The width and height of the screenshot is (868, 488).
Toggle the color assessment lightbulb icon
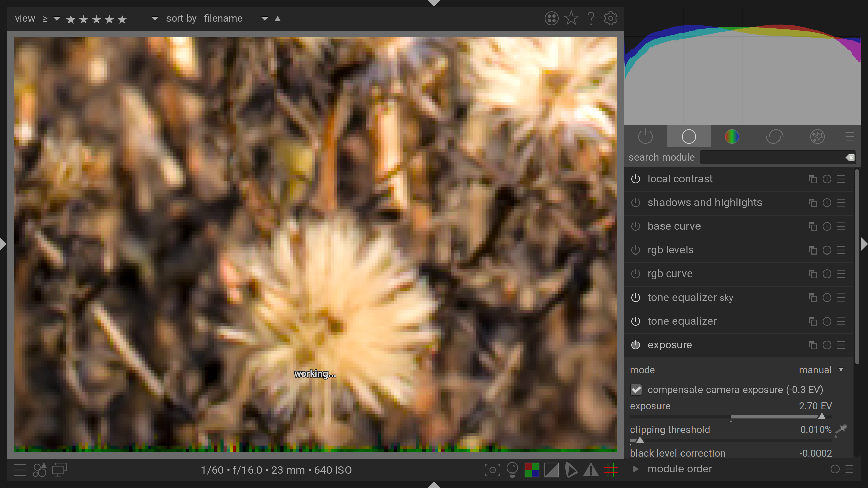pyautogui.click(x=512, y=470)
